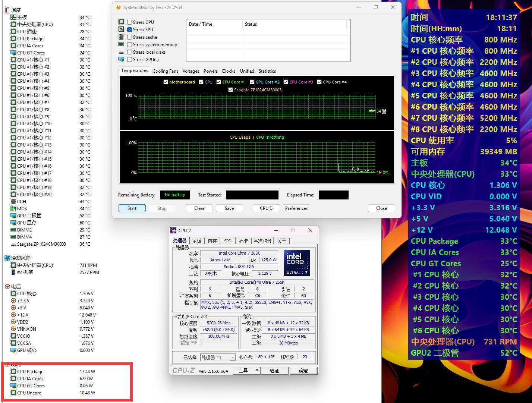Tick the Stress system memory checkbox
This screenshot has height=403, width=532.
pos(130,45)
